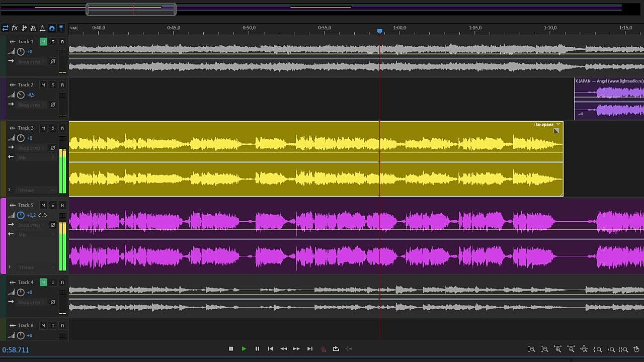Zoom out time icon

(571, 349)
